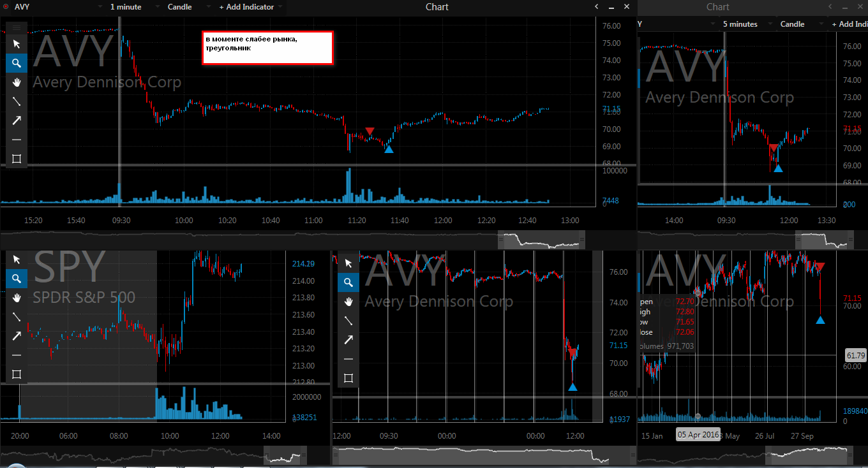
Task: Select the rectangle tool in SPY chart
Action: (17, 374)
